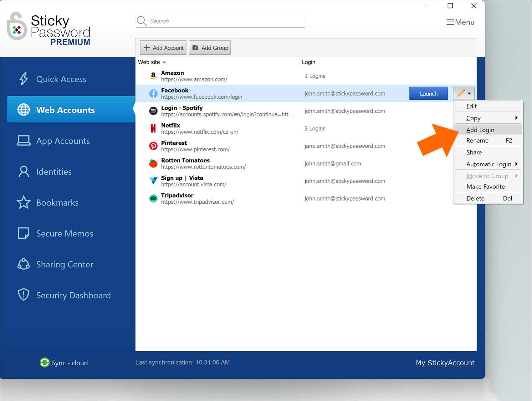The height and width of the screenshot is (401, 532).
Task: Select Add Login in the context menu
Action: click(488, 130)
